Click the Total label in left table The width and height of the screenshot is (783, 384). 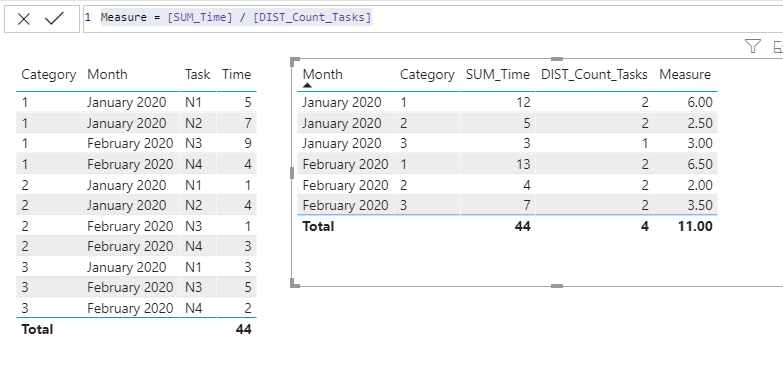point(37,329)
